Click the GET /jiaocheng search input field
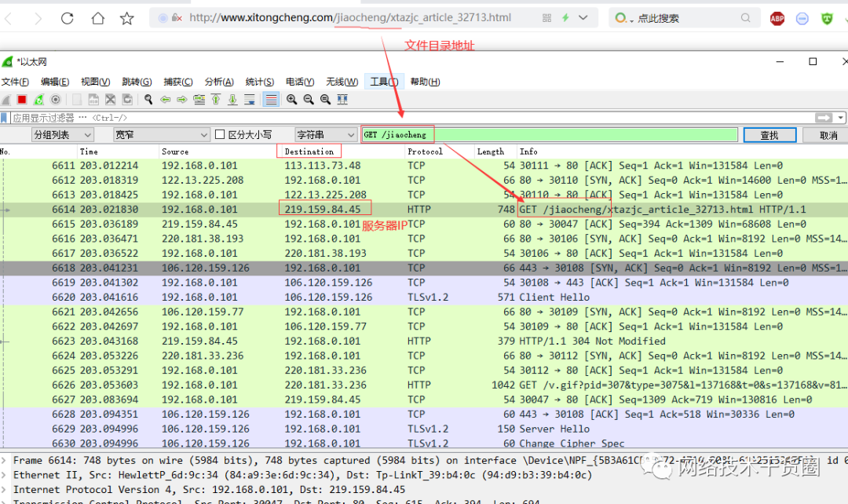Image resolution: width=848 pixels, height=504 pixels. [x=550, y=135]
